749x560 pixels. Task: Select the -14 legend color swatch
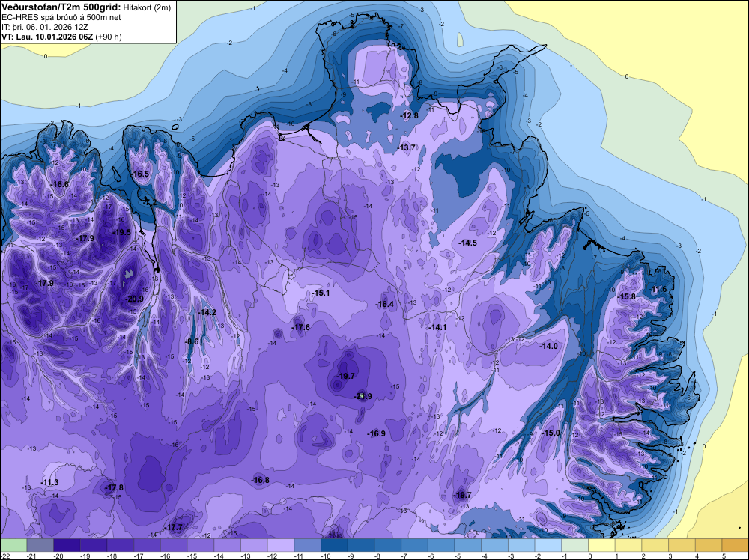point(228,545)
